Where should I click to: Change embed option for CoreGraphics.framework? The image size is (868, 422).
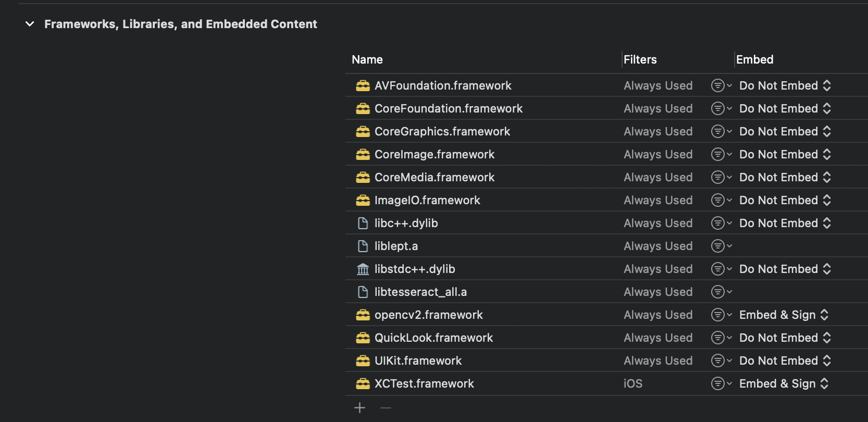(785, 131)
